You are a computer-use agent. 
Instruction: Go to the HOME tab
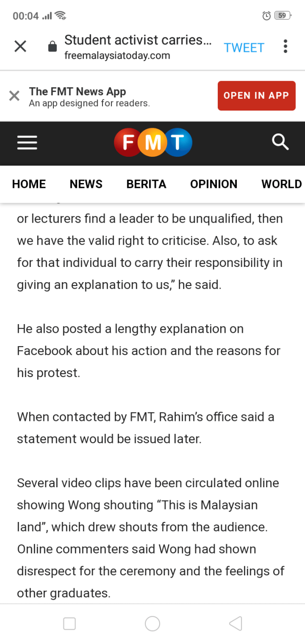click(29, 184)
